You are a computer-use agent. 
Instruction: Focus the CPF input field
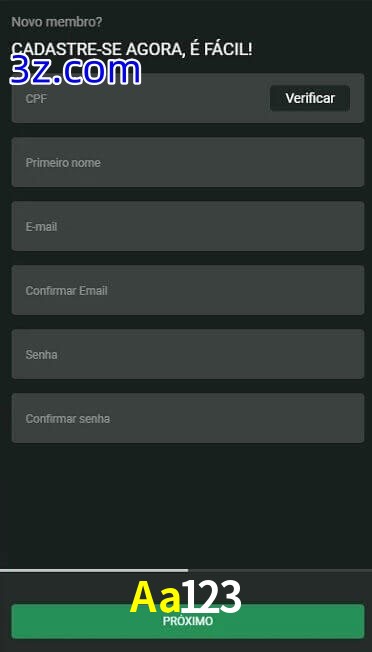point(140,98)
